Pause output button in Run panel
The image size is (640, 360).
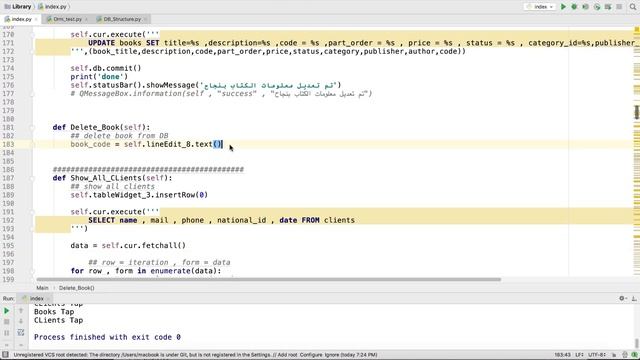coord(7,333)
